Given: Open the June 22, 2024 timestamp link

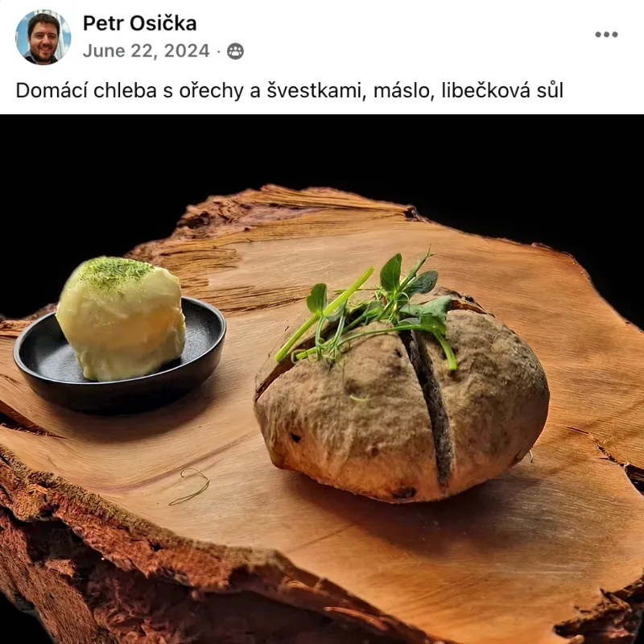Looking at the screenshot, I should [x=147, y=51].
